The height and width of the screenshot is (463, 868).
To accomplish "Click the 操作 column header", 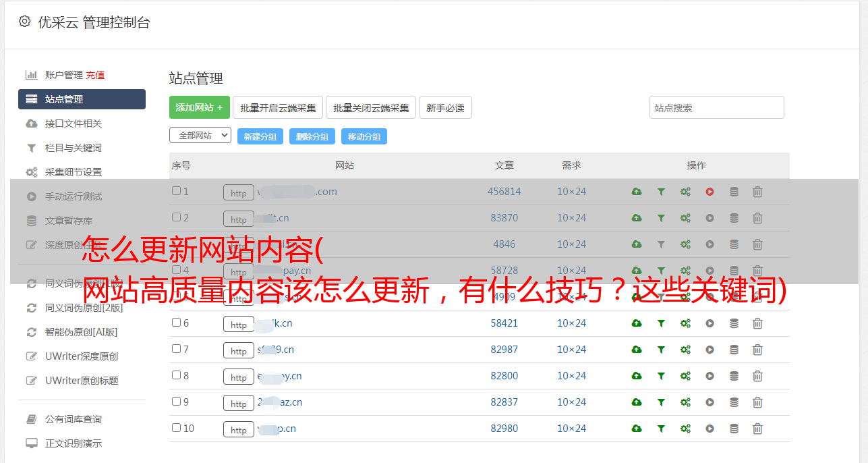I will click(x=697, y=165).
